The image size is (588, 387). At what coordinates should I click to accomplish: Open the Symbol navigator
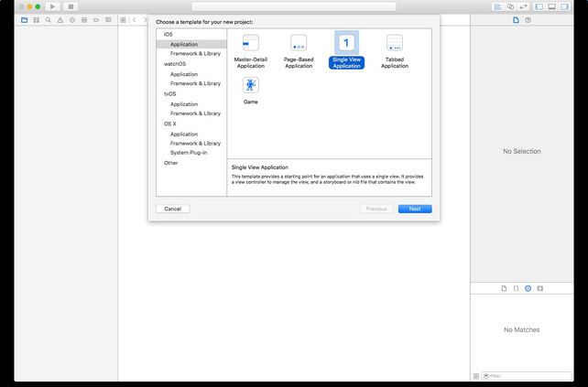[37, 20]
